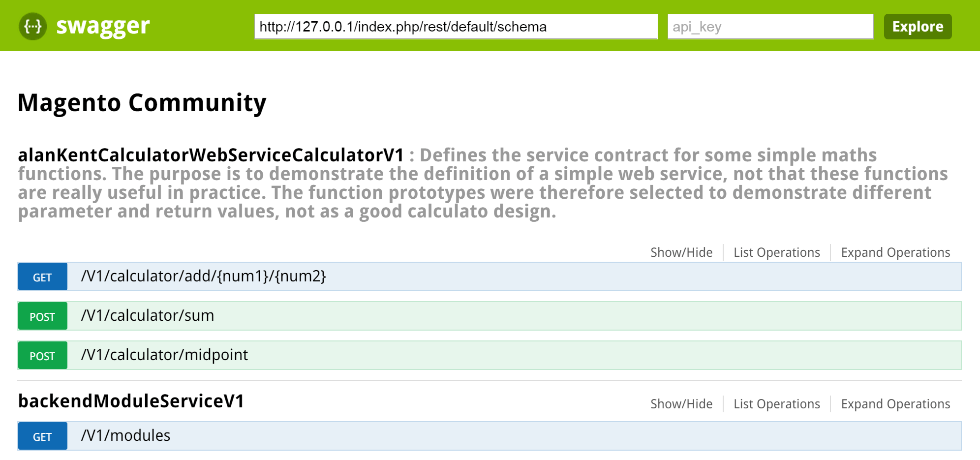Click the Swagger logo icon
Viewport: 980px width, 460px height.
coord(33,26)
